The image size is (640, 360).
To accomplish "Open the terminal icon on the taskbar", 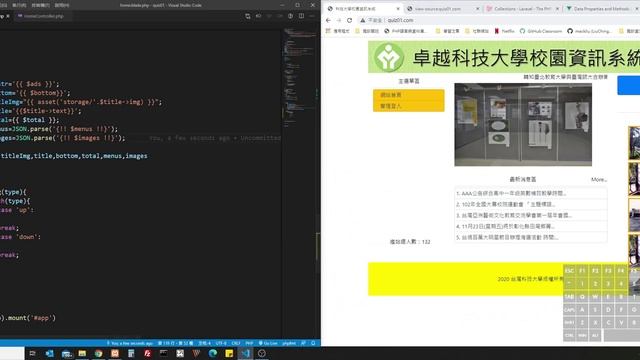I will [x=164, y=353].
